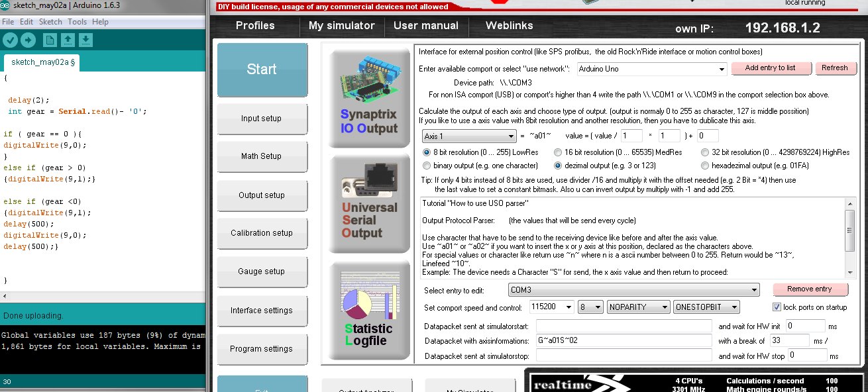Click the Remove entry button

pos(810,289)
